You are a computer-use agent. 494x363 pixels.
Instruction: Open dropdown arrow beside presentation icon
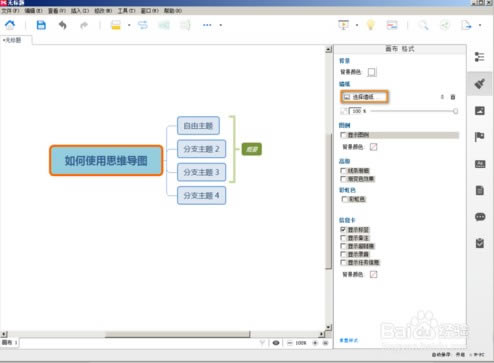pyautogui.click(x=357, y=25)
